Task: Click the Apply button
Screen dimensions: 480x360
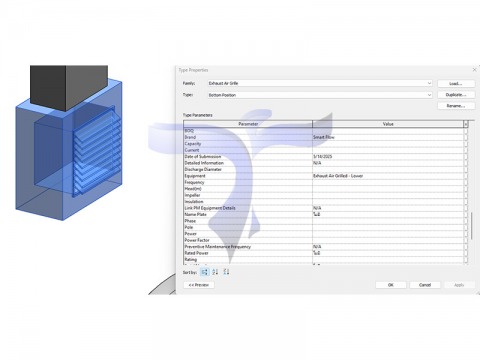Action: click(x=459, y=285)
